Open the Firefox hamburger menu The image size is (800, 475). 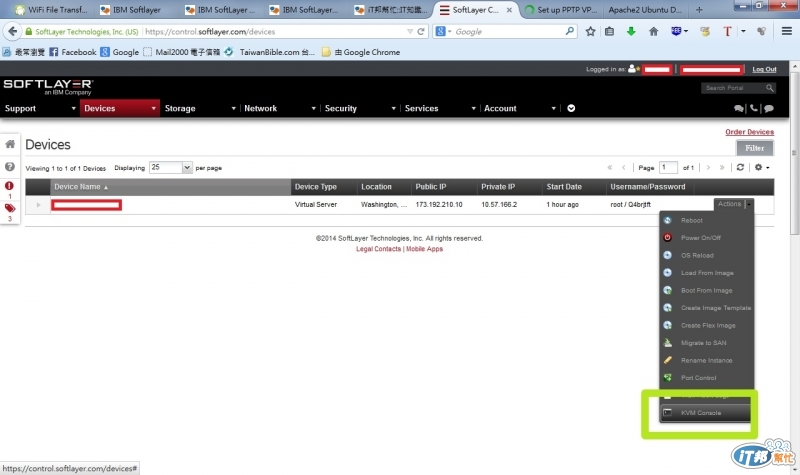[787, 32]
